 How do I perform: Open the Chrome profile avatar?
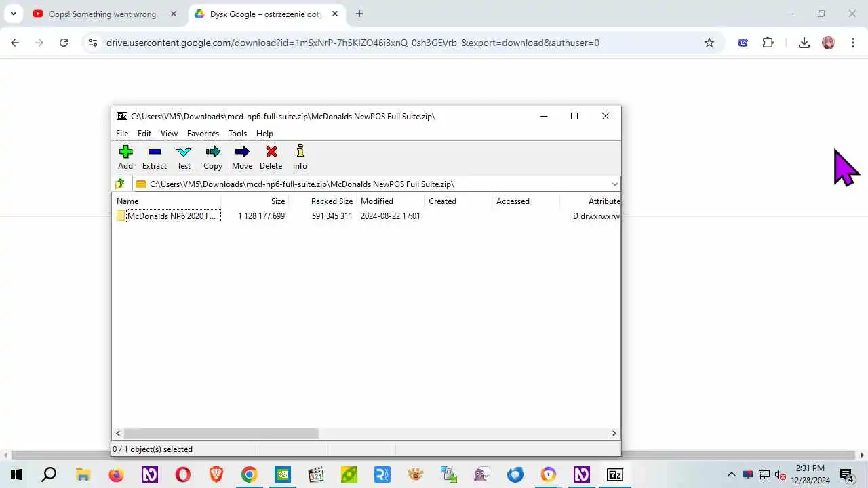point(829,43)
